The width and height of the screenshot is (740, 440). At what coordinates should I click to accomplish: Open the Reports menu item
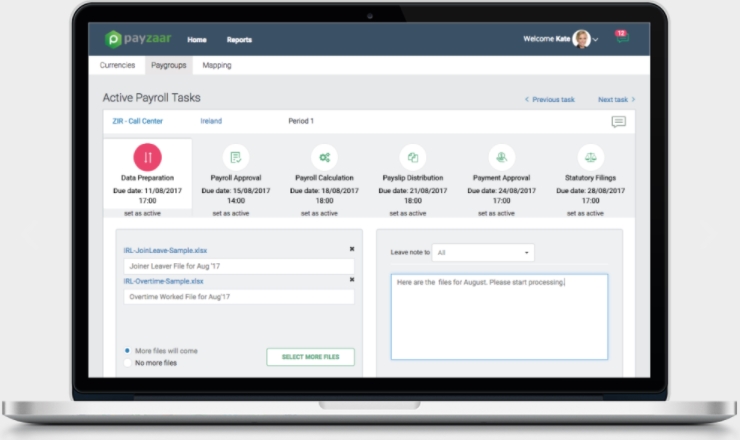pos(239,40)
